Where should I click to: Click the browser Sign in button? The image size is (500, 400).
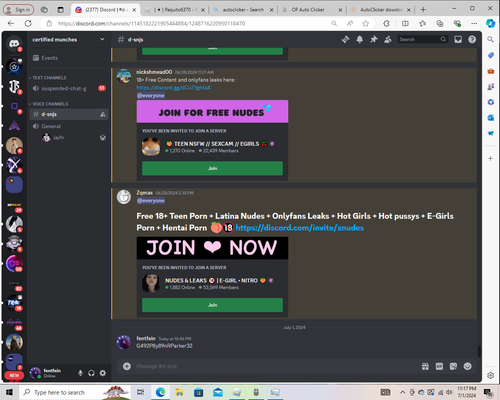pyautogui.click(x=19, y=10)
